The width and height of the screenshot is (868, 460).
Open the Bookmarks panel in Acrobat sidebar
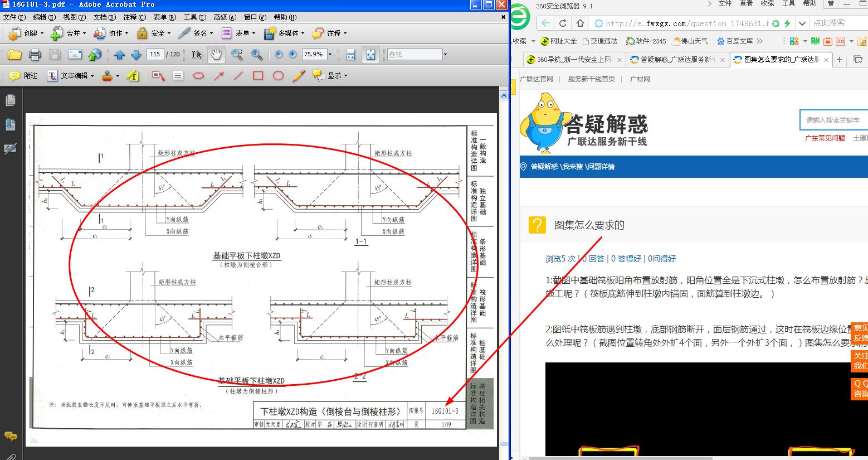click(10, 124)
